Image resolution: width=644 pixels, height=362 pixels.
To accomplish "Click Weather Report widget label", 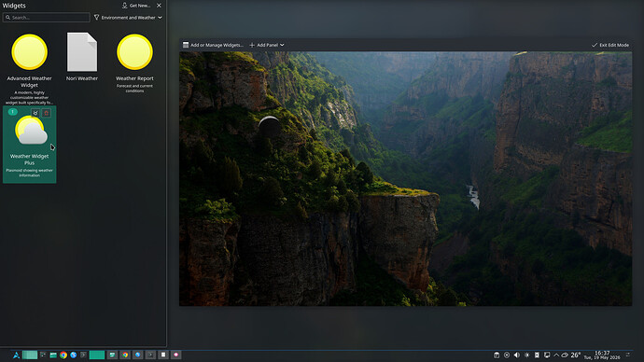I will 134,78.
